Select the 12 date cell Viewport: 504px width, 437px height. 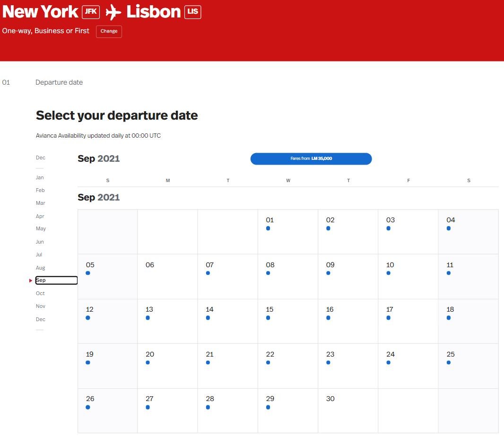point(108,322)
